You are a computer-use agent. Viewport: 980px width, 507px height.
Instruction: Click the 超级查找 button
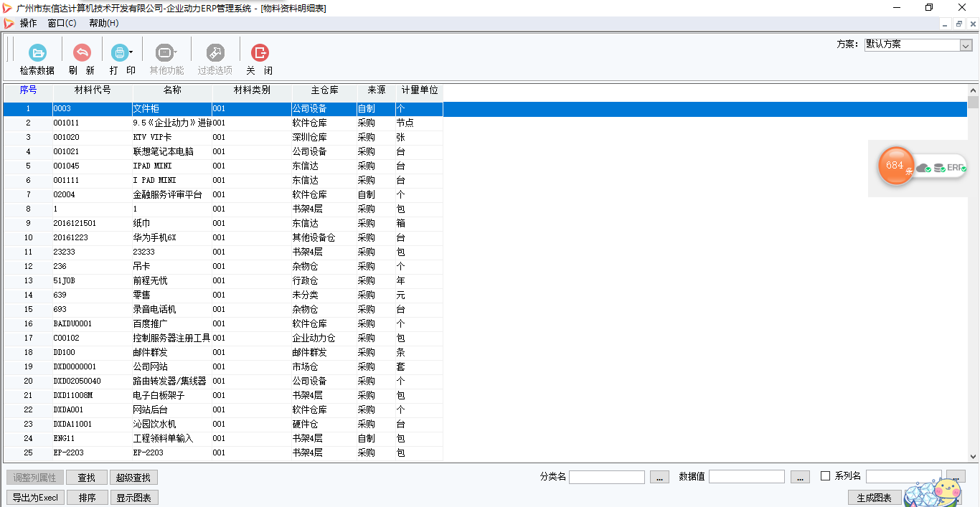pos(133,478)
